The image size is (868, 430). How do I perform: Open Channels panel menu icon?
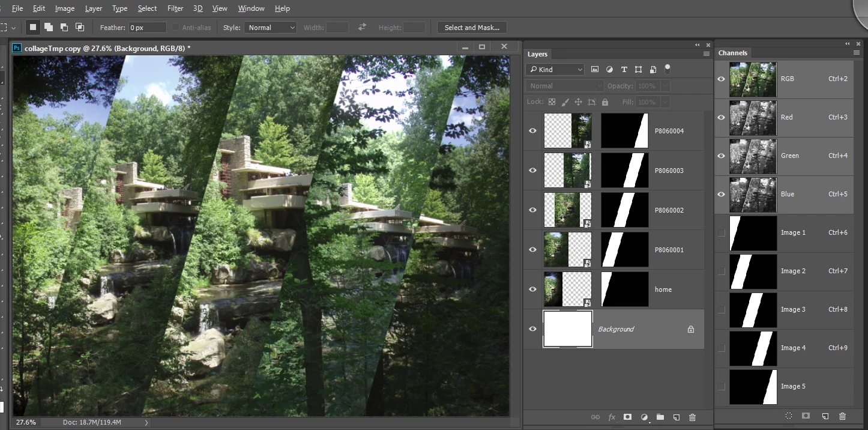(857, 53)
